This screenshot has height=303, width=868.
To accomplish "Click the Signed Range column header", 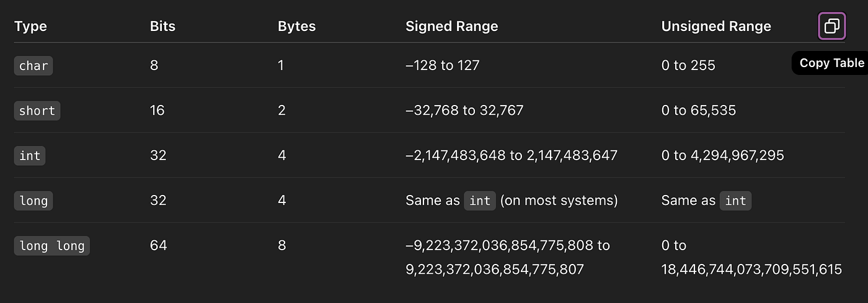I will [x=451, y=26].
